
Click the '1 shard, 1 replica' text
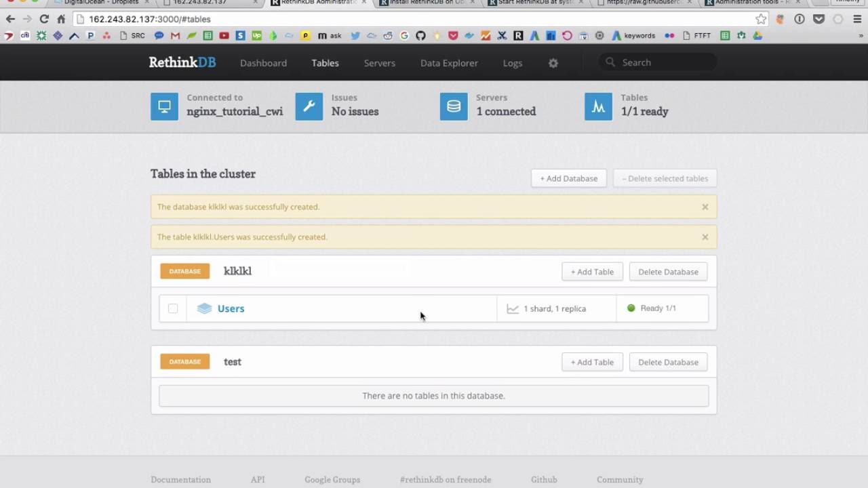point(555,308)
